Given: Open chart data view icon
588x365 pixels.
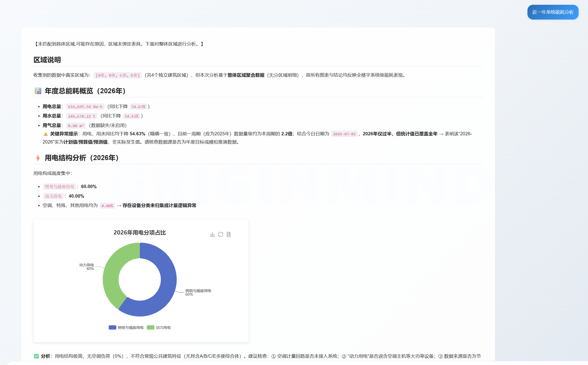Looking at the screenshot, I should point(229,234).
